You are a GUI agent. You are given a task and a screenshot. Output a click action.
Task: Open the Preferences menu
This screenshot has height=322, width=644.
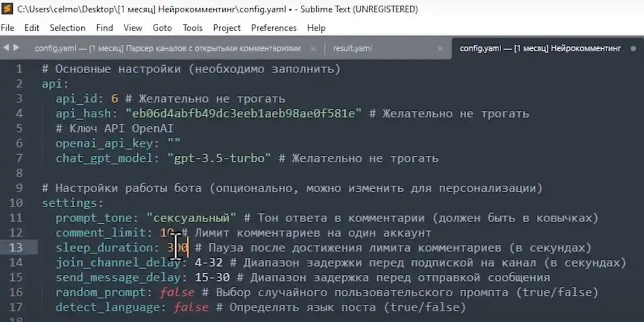pos(273,27)
